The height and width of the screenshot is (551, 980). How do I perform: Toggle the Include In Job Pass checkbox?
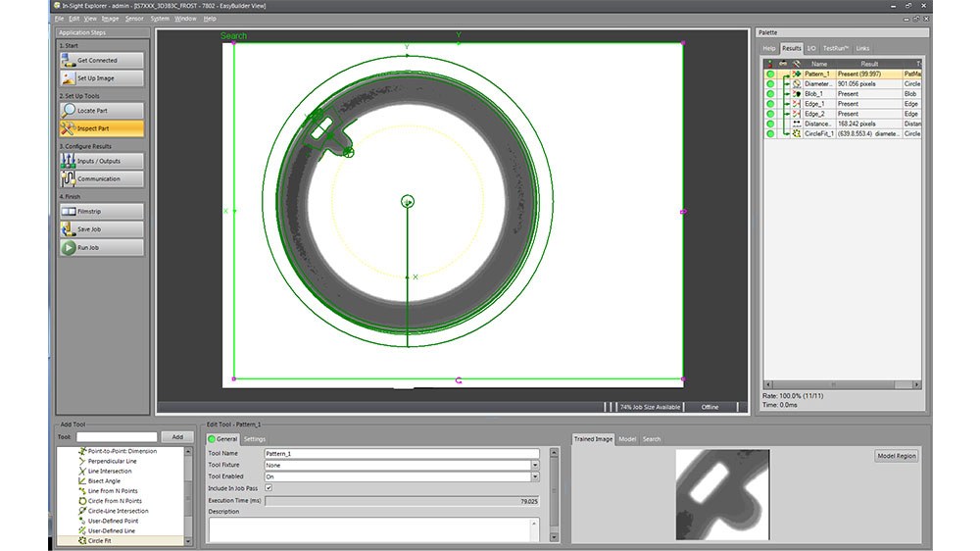click(269, 487)
